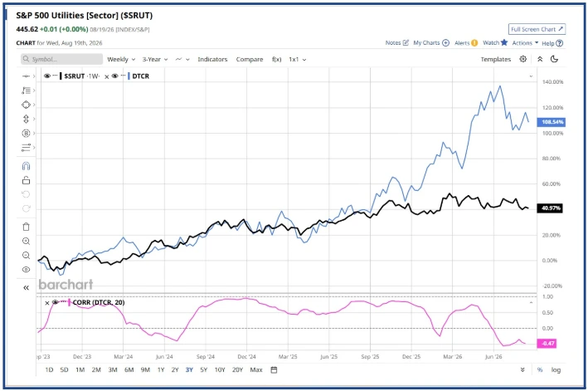
Task: Collapse the CORR pane with small caret
Action: pyautogui.click(x=531, y=302)
